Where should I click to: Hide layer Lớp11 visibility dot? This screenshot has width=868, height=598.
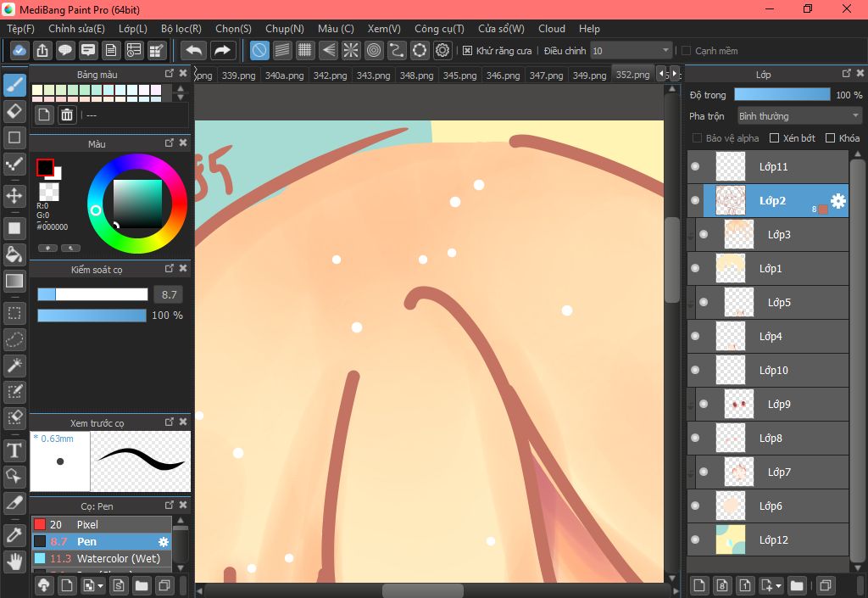[x=695, y=166]
